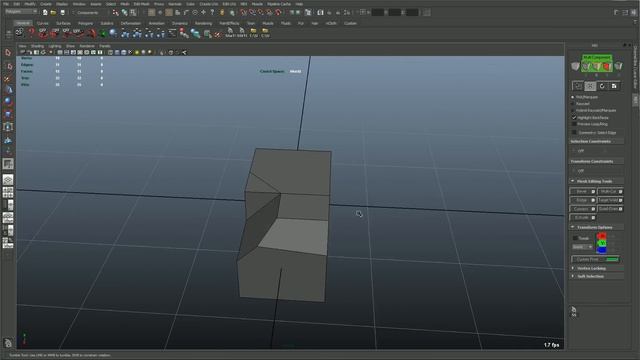
Task: Activate the Rotate tool in left toolbox
Action: [x=8, y=102]
